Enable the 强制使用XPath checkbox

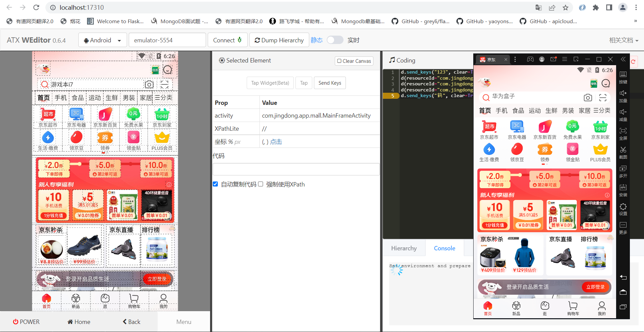(260, 184)
